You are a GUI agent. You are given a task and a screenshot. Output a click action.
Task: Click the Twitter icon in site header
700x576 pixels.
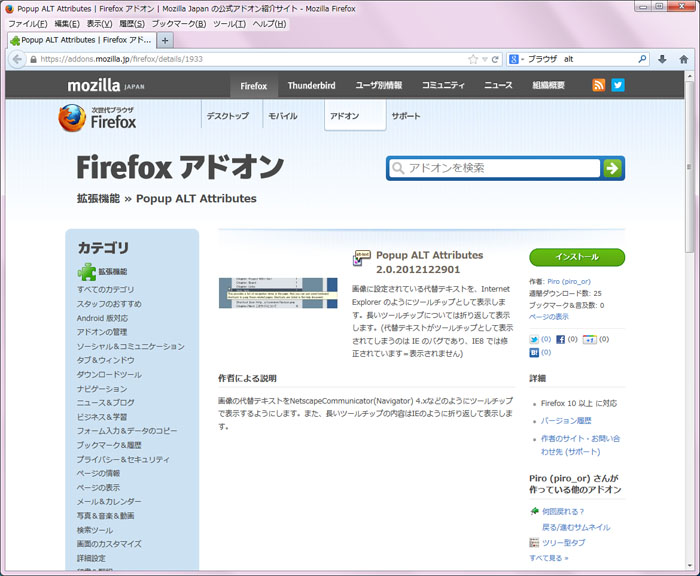(618, 85)
